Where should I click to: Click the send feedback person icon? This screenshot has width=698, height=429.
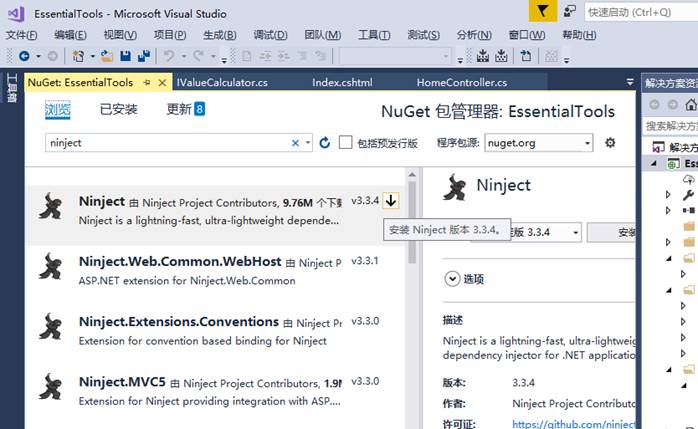(569, 11)
